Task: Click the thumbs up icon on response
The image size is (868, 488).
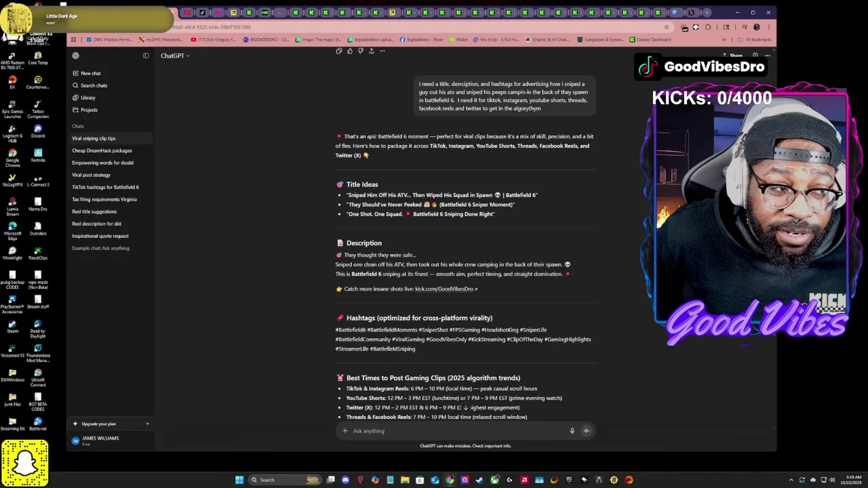Action: coord(350,51)
